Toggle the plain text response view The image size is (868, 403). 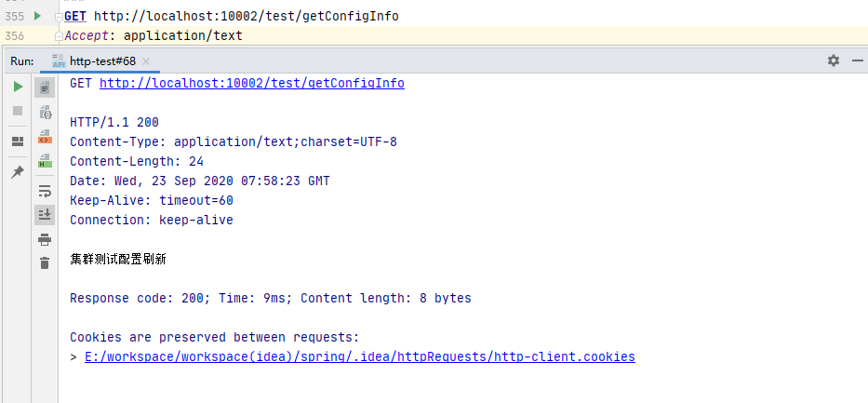coord(45,87)
